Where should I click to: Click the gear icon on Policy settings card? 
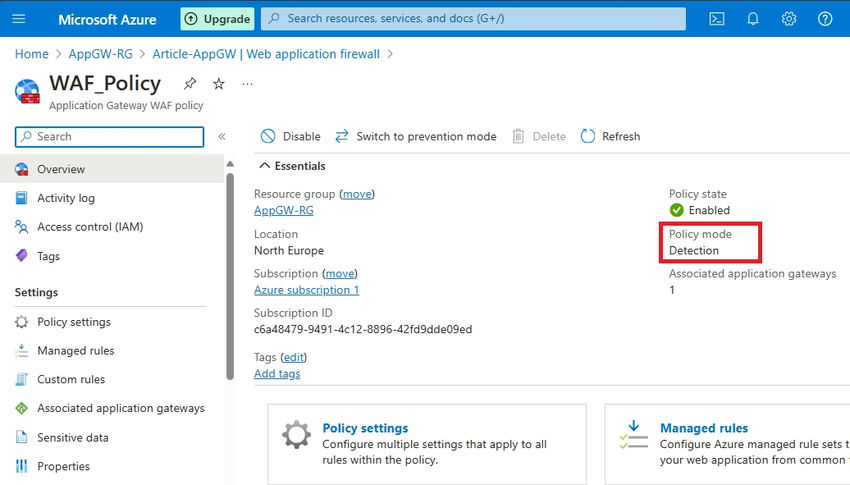[296, 435]
